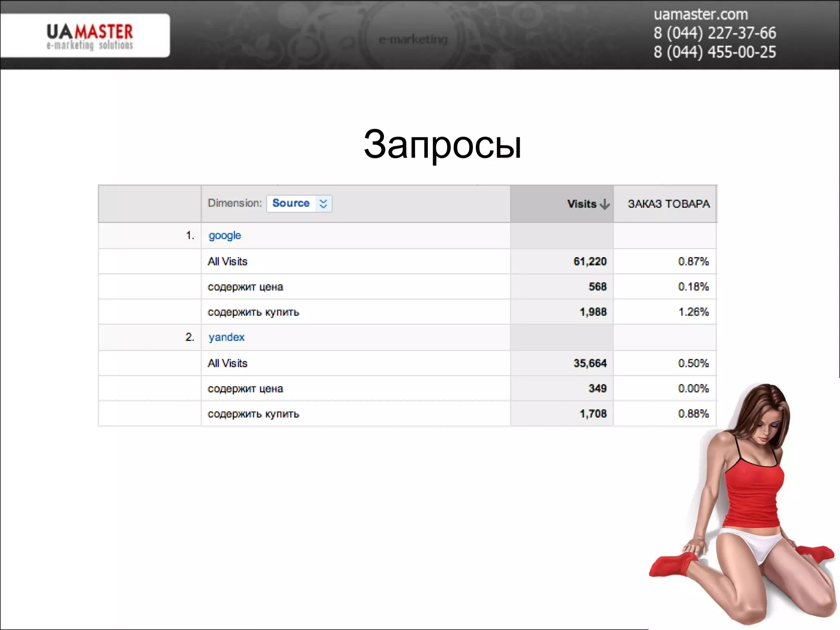Click the phone number 8 (044) 227-37-66

(x=714, y=33)
